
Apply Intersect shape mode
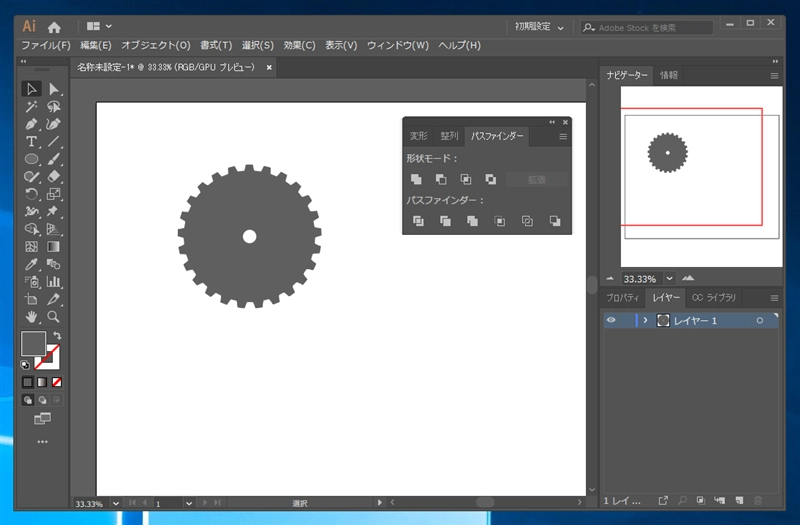466,179
